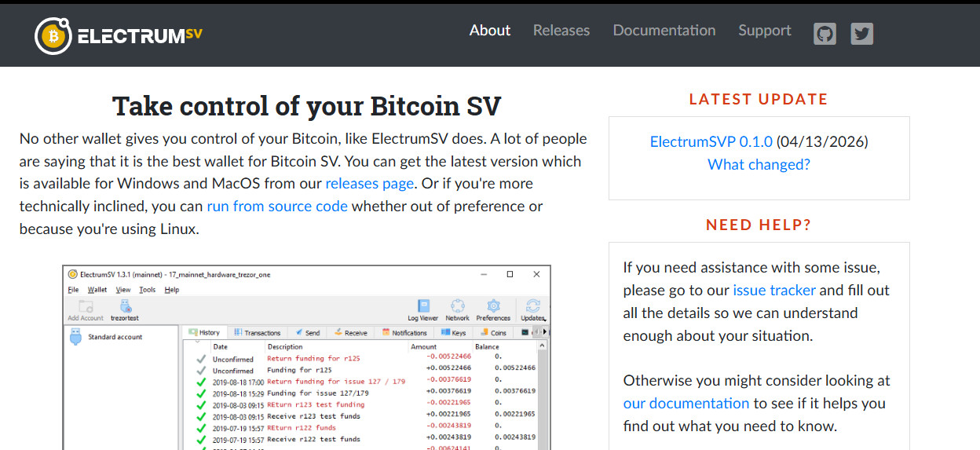Follow the 'run from source code' link
Screen dimensions: 980x450
click(x=277, y=207)
